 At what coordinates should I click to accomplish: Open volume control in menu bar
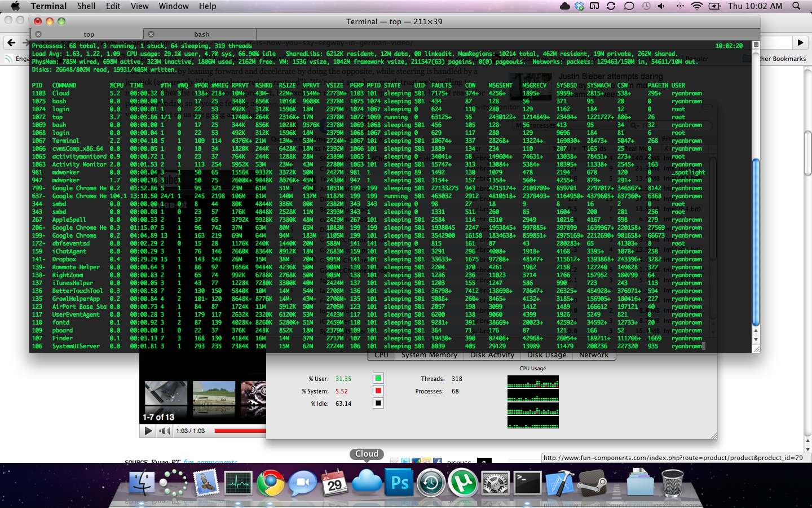(x=661, y=6)
